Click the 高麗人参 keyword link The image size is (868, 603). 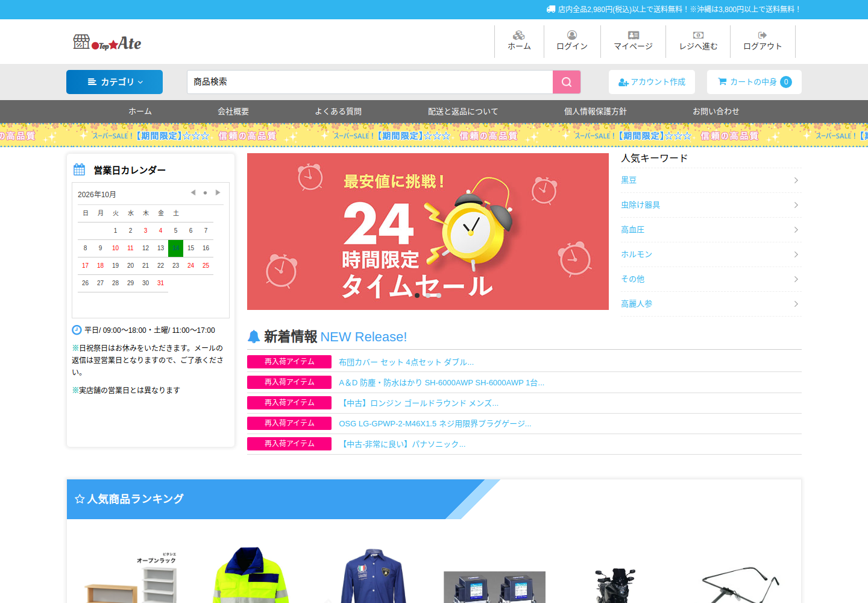(637, 304)
